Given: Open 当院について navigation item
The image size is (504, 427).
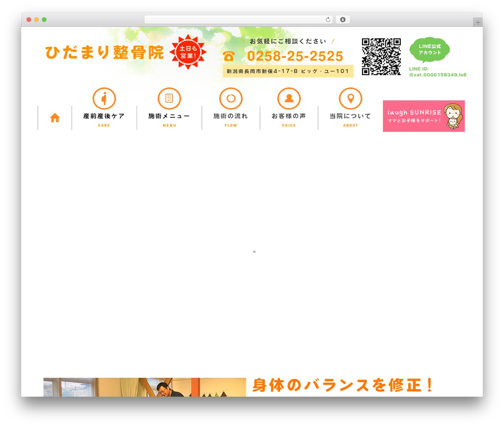Looking at the screenshot, I should point(350,116).
